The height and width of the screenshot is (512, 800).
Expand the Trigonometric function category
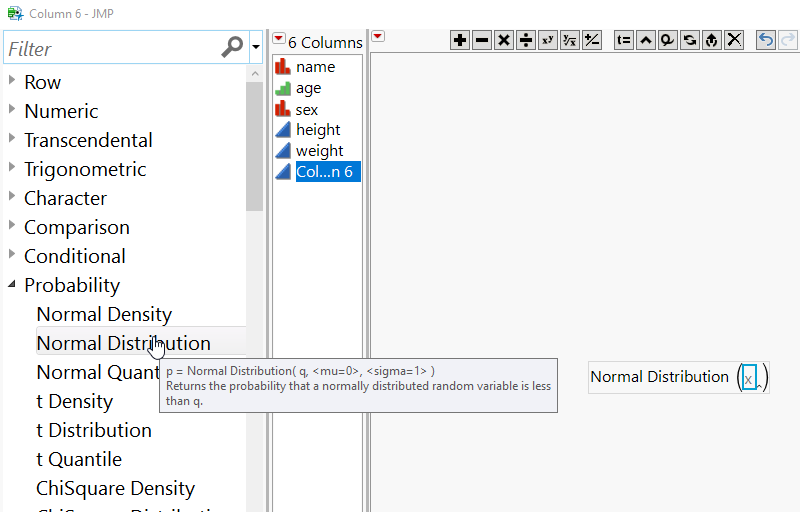(12, 167)
